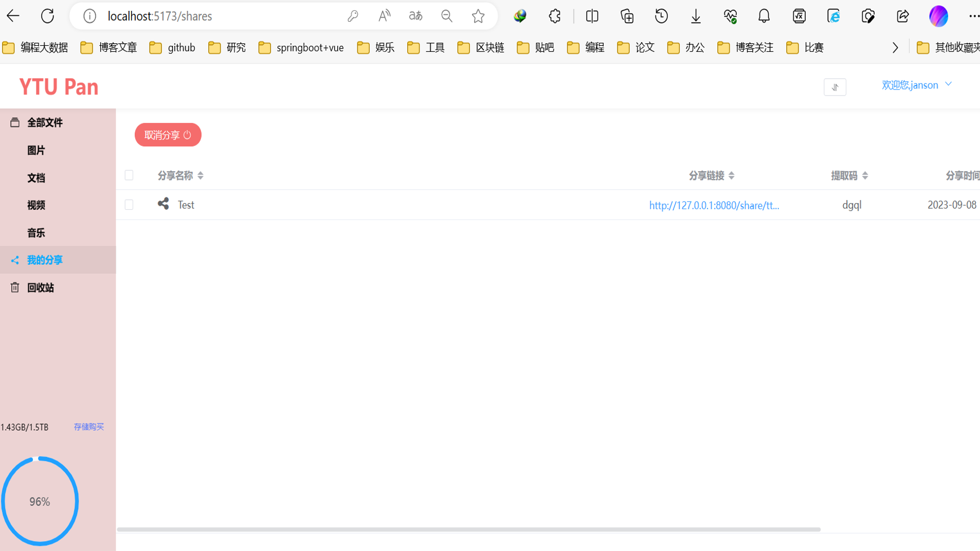This screenshot has height=551, width=980.
Task: Click the colorful globe extension icon
Action: point(520,16)
